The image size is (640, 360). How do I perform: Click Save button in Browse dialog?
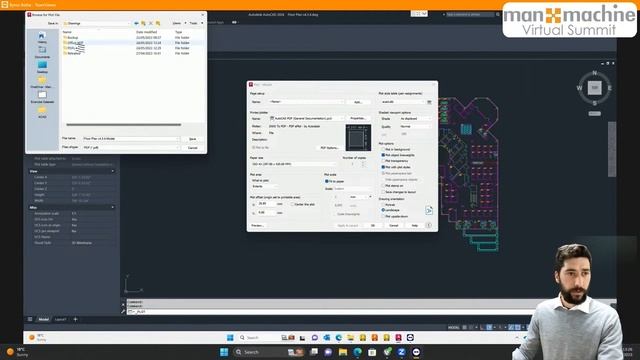tap(193, 139)
